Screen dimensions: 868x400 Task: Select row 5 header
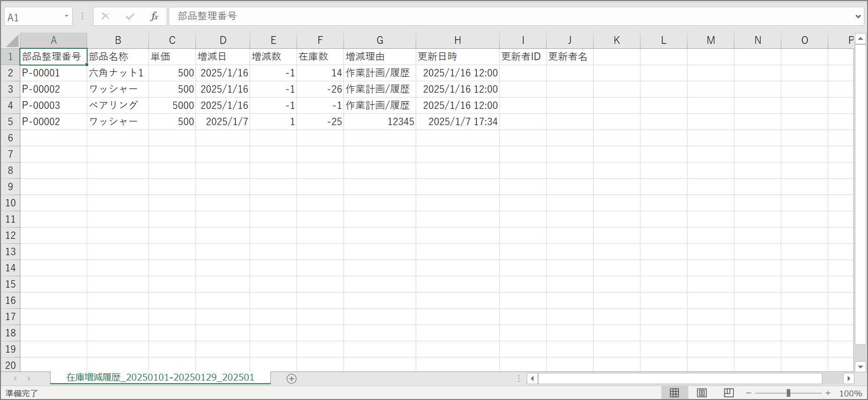10,122
